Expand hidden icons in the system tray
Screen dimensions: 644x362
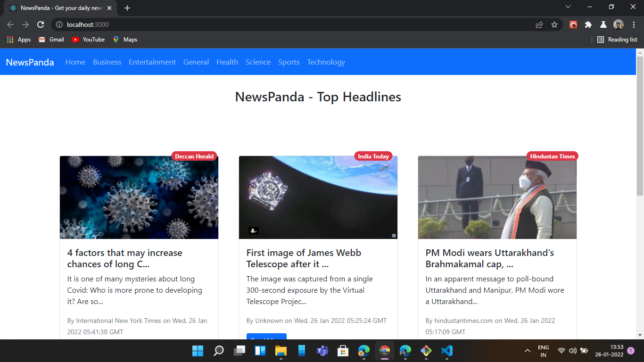point(527,351)
